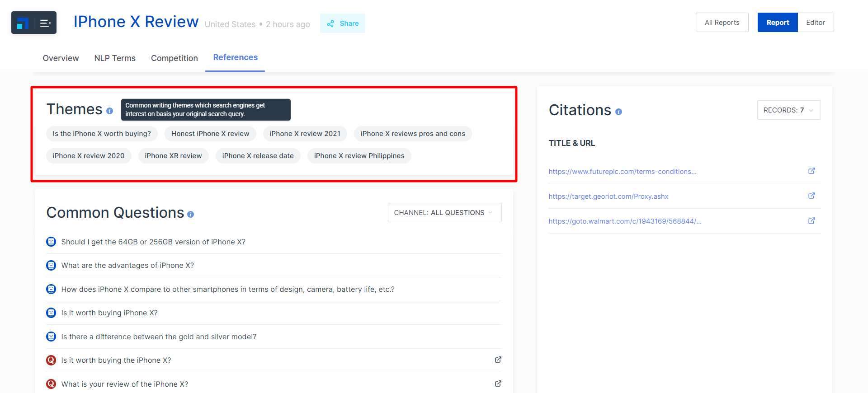Open the NLP Terms tab
868x393 pixels.
point(115,58)
